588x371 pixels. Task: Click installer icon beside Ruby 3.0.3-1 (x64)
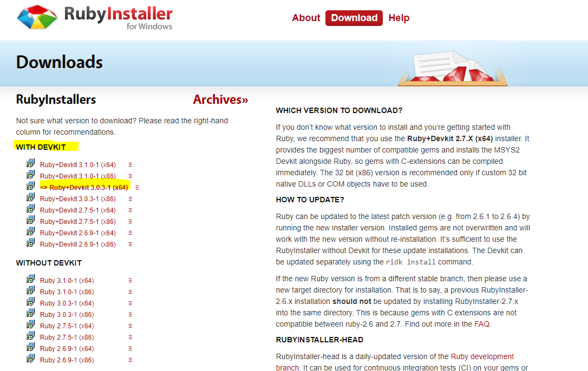pos(30,302)
